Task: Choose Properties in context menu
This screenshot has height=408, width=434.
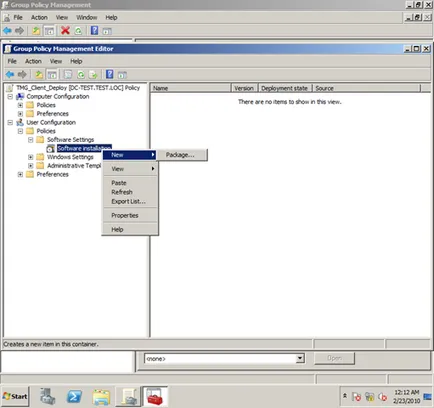Action: pyautogui.click(x=130, y=216)
